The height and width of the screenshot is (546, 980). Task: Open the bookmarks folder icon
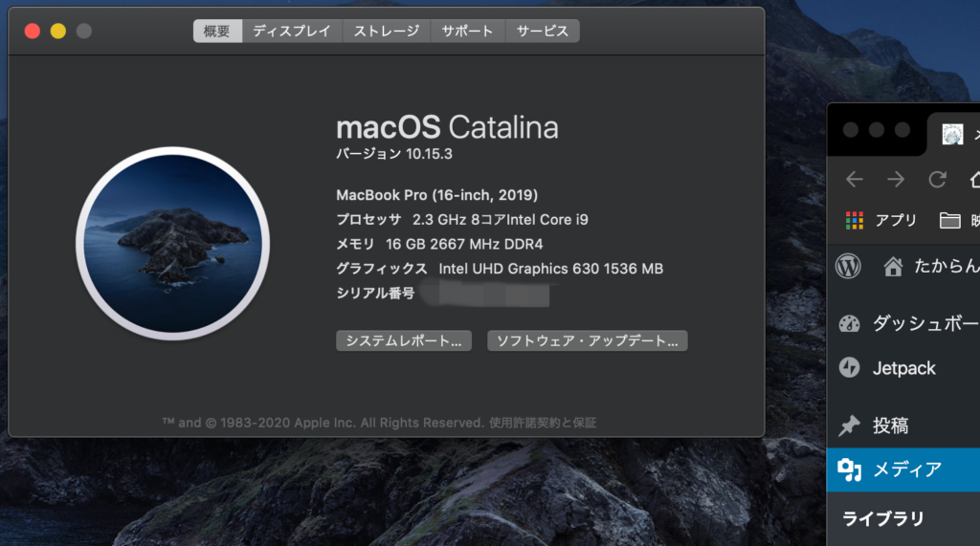pos(950,220)
